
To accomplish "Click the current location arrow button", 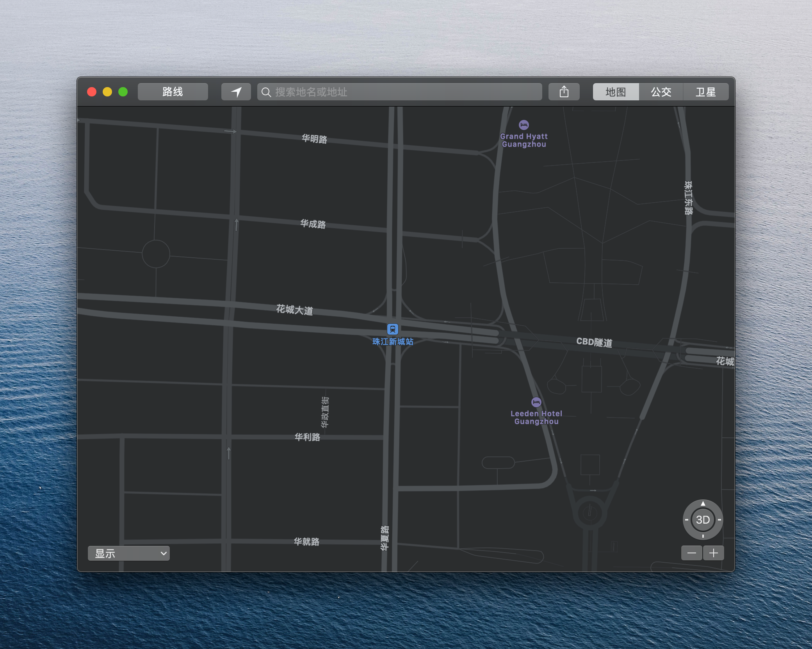I will point(236,92).
